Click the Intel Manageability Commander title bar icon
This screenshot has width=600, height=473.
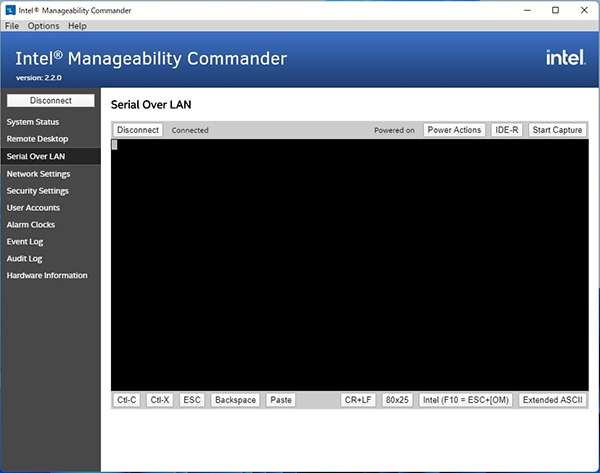click(10, 10)
